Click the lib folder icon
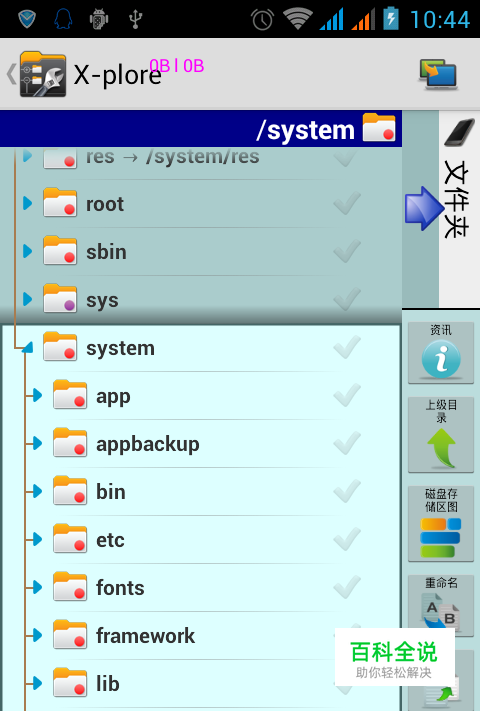This screenshot has width=480, height=711. tap(70, 683)
